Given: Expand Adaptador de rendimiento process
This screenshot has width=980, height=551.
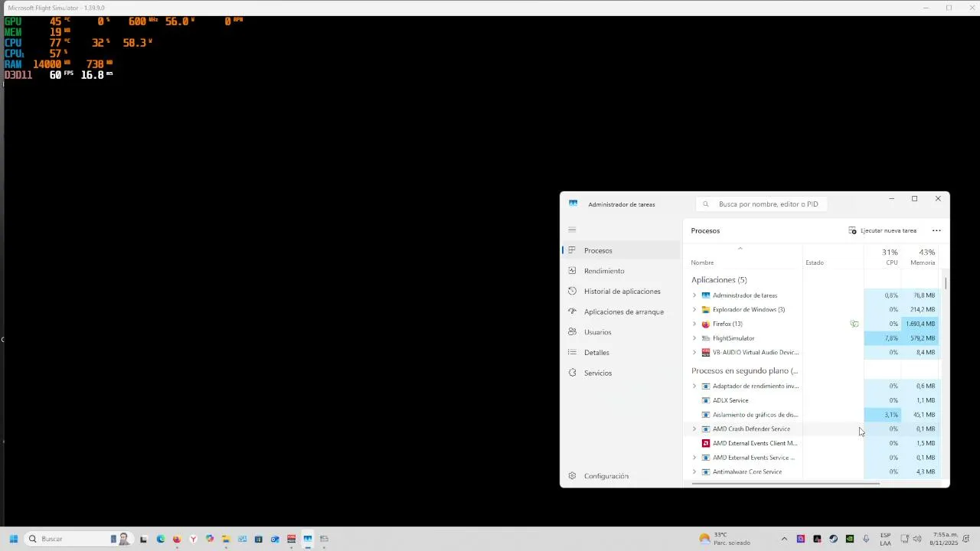Looking at the screenshot, I should coord(694,386).
